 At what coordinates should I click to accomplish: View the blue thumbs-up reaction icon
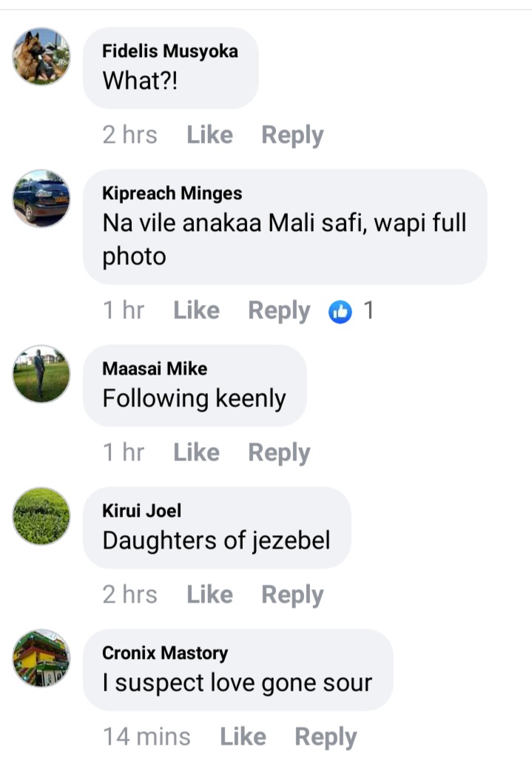[x=340, y=312]
